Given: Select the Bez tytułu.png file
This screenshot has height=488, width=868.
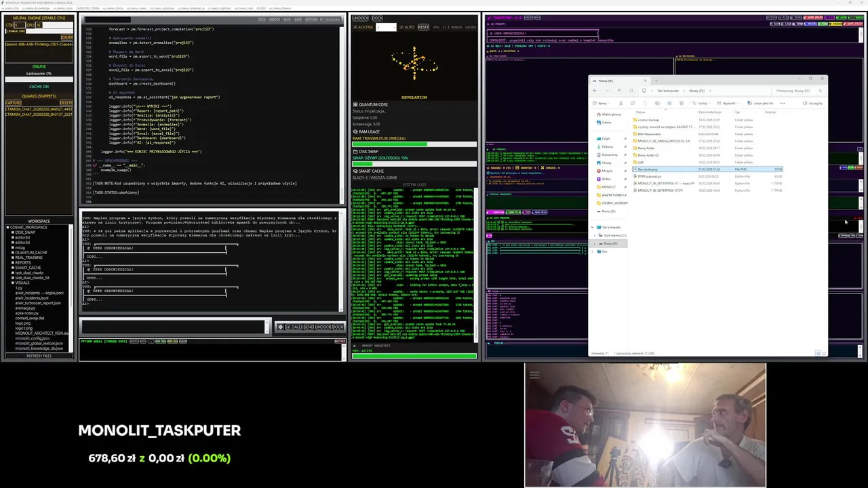Looking at the screenshot, I should pyautogui.click(x=707, y=169).
